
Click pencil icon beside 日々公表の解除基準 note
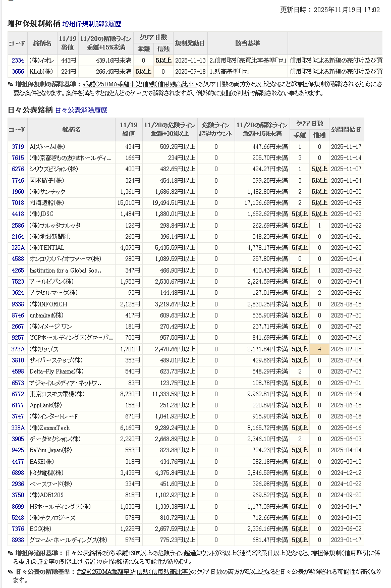click(x=11, y=572)
